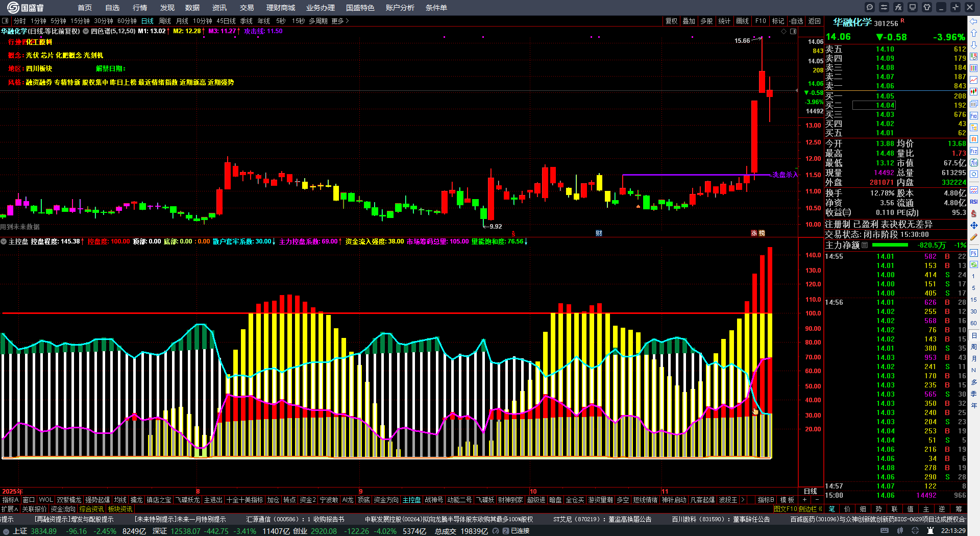980x536 pixels.
Task: Click the > arrow after 波段王 tab
Action: (743, 500)
